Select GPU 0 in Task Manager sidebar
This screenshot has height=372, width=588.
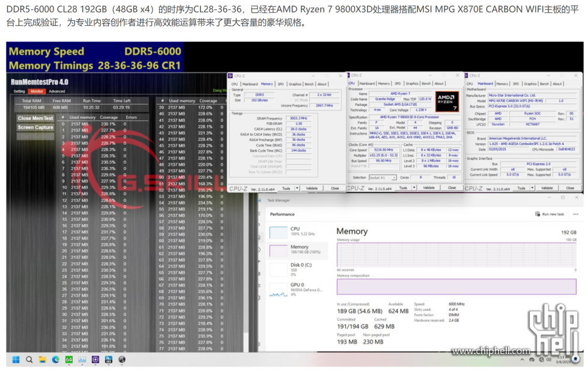(298, 289)
